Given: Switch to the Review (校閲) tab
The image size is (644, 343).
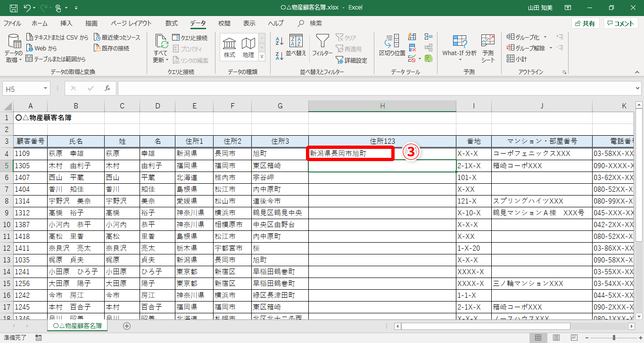Looking at the screenshot, I should point(224,23).
